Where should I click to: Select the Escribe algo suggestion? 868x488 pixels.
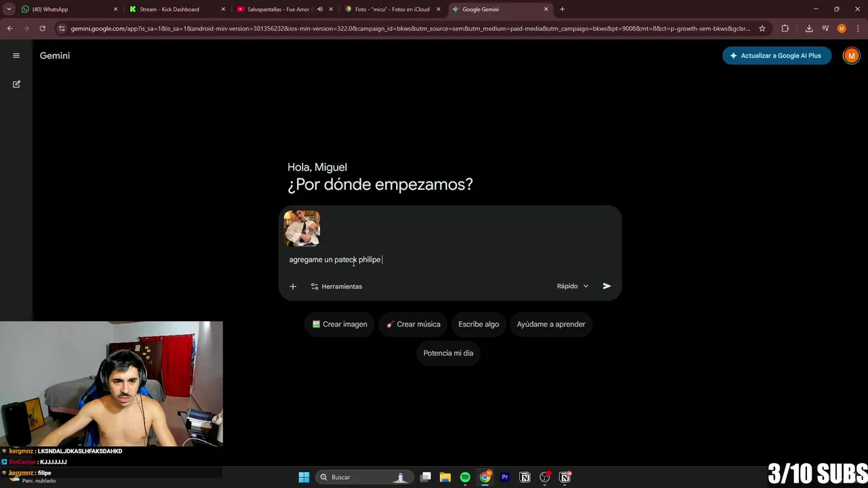tap(479, 324)
